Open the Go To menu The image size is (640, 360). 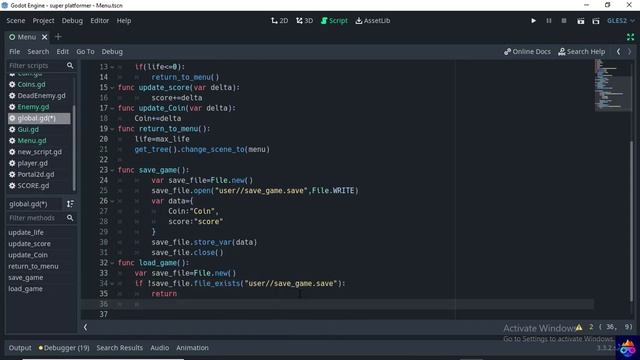pyautogui.click(x=85, y=51)
